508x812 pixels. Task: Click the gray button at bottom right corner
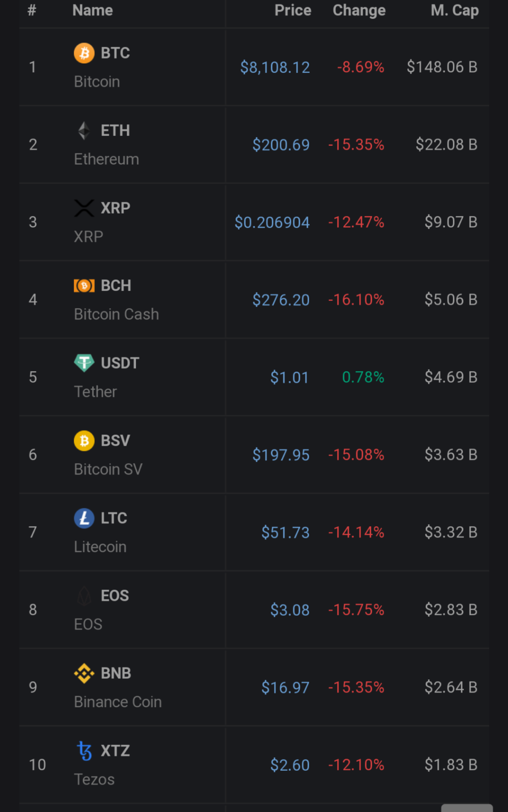click(467, 808)
